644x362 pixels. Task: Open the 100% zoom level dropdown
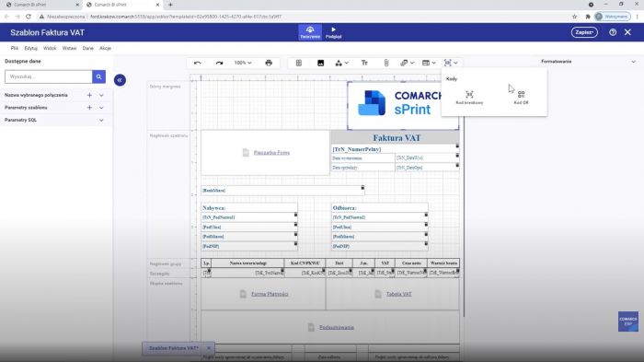click(243, 63)
